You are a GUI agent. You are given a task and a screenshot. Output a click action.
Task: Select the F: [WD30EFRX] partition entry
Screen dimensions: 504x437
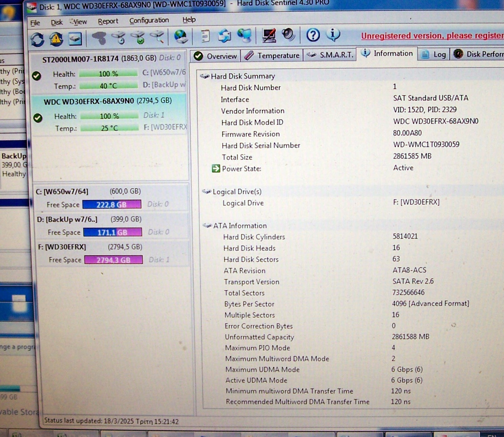(x=113, y=254)
